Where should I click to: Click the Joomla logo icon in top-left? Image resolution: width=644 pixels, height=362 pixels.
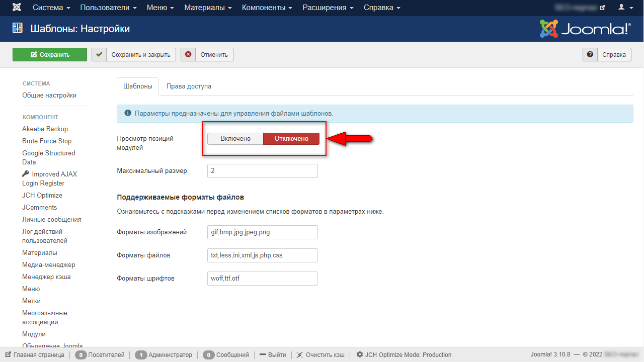[x=17, y=8]
